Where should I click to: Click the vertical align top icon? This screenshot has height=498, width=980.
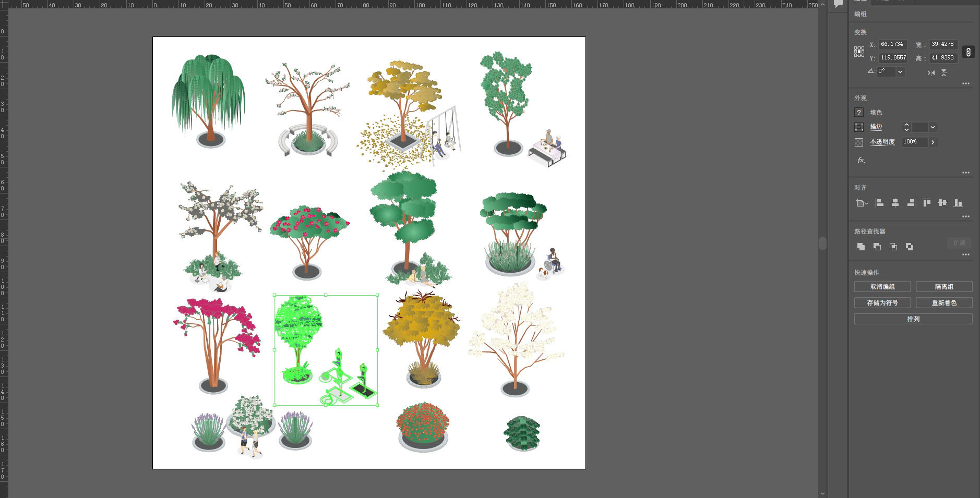point(926,203)
